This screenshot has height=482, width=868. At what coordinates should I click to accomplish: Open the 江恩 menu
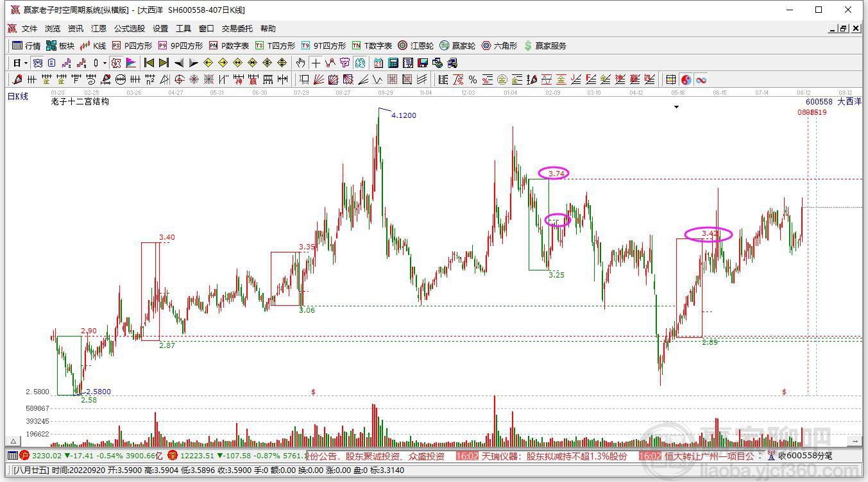tap(99, 29)
